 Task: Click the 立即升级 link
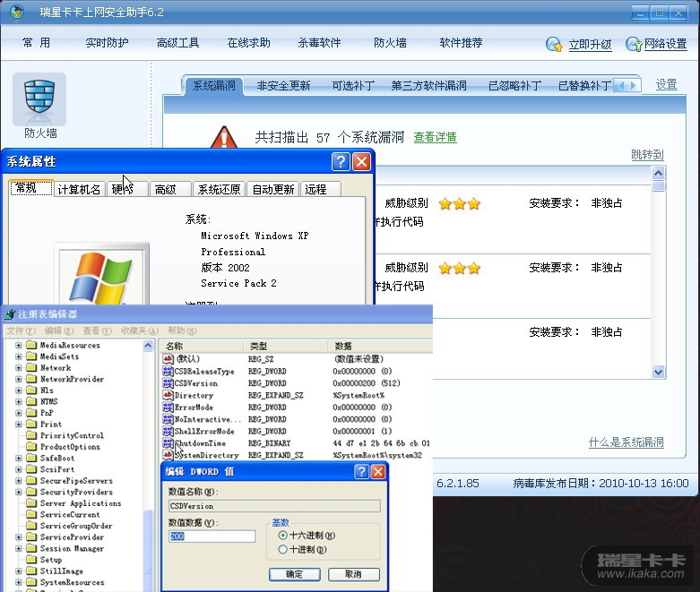pos(590,45)
